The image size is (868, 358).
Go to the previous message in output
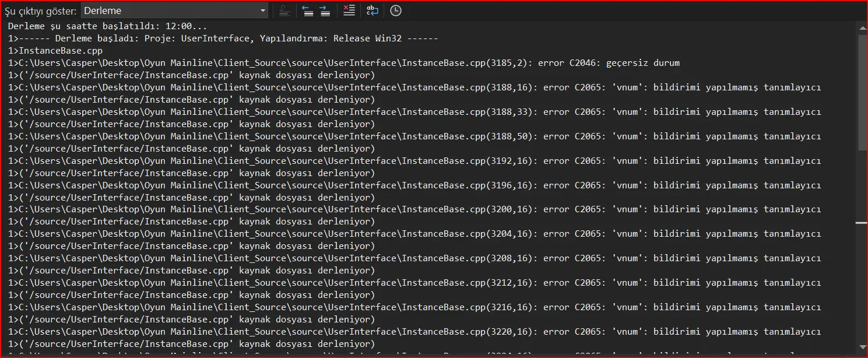click(x=308, y=10)
